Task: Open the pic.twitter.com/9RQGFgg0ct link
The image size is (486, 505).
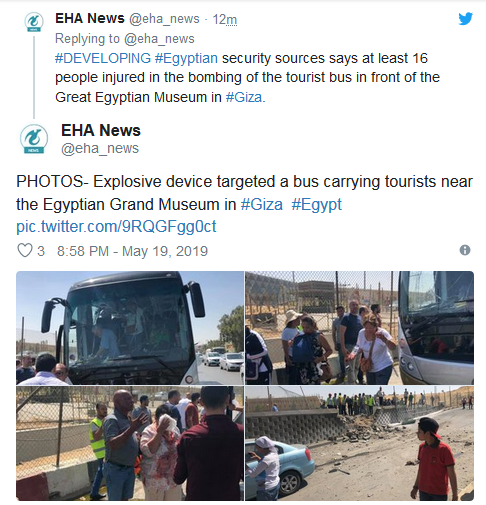Action: [116, 227]
